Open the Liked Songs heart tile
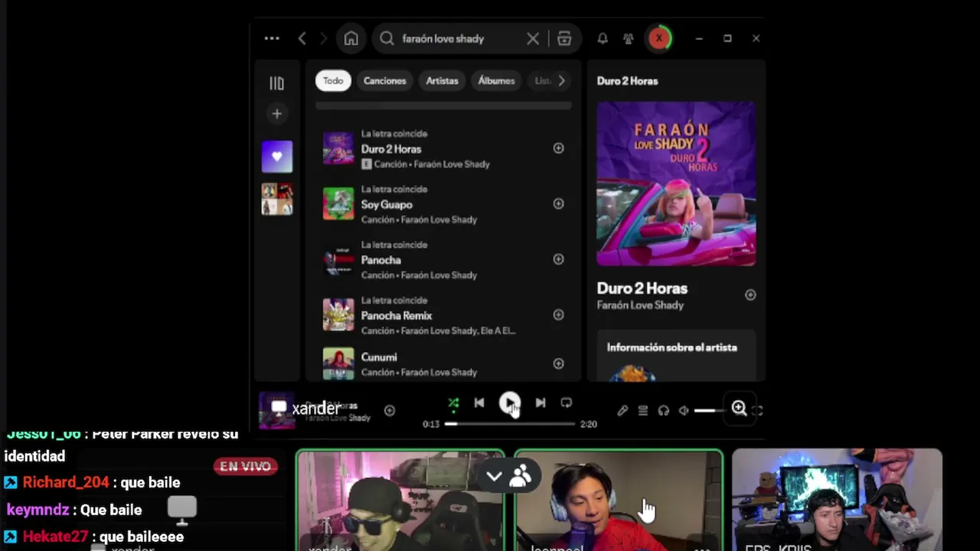Viewport: 980px width, 551px height. click(277, 157)
